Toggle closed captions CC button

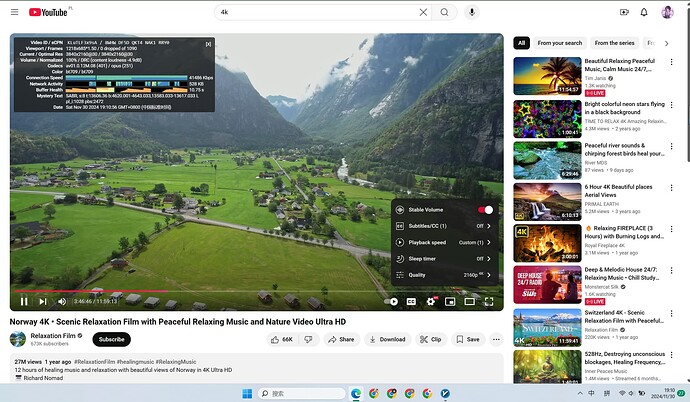pos(411,301)
